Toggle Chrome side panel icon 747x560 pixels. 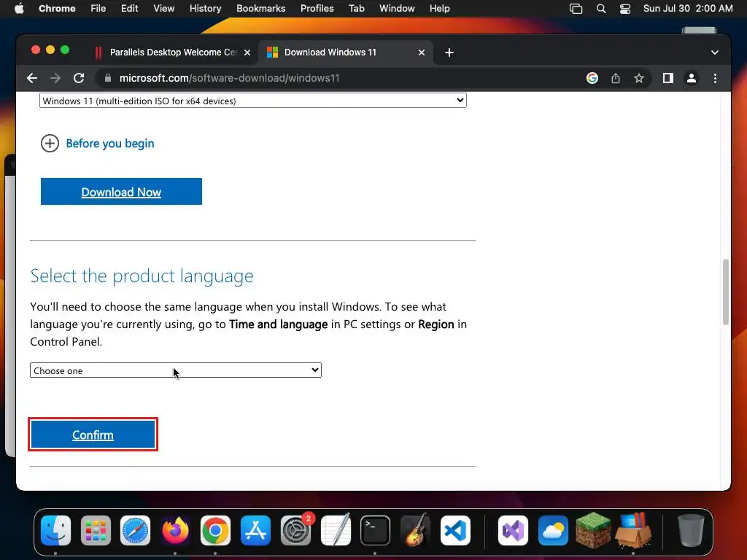click(668, 78)
